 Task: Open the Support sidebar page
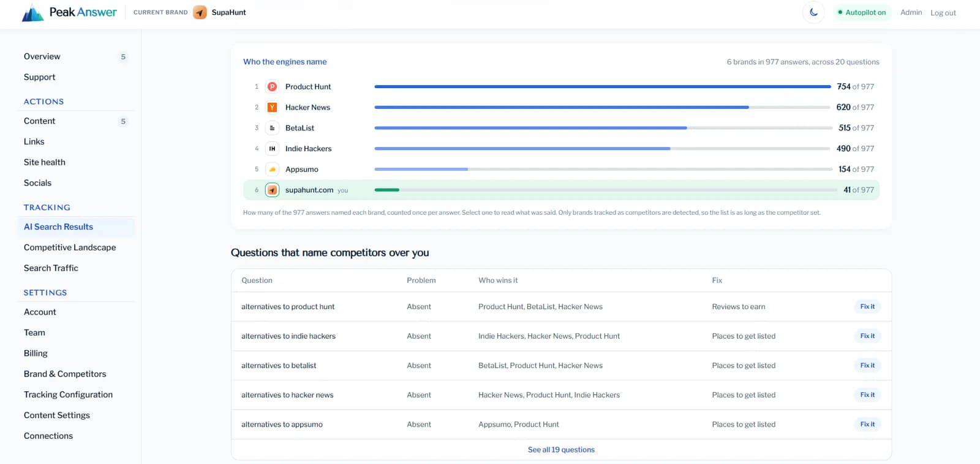pyautogui.click(x=40, y=77)
